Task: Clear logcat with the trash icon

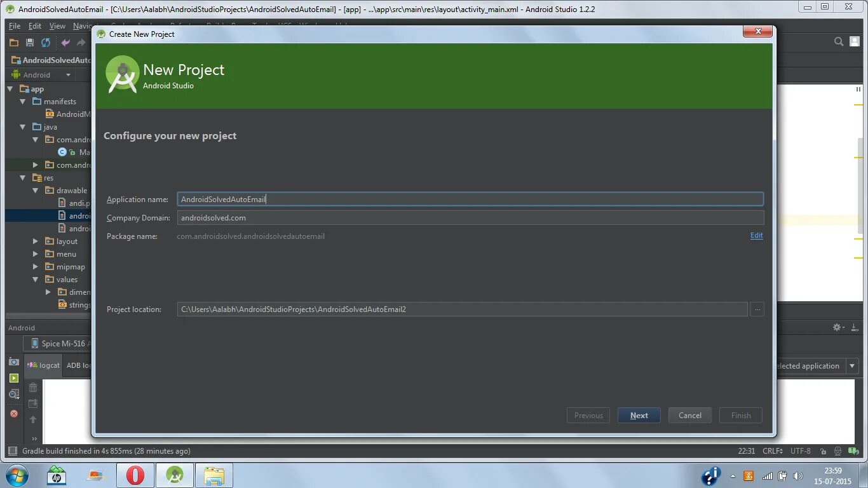Action: click(33, 387)
